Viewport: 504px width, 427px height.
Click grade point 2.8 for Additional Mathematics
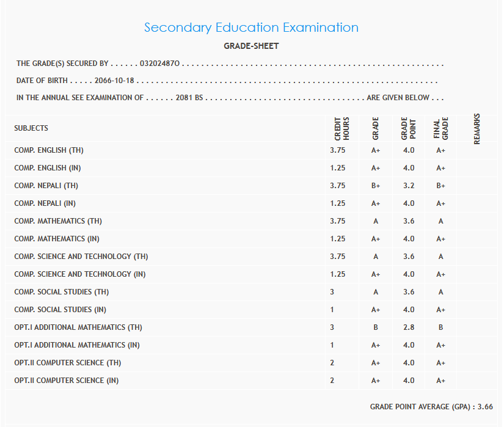(409, 327)
